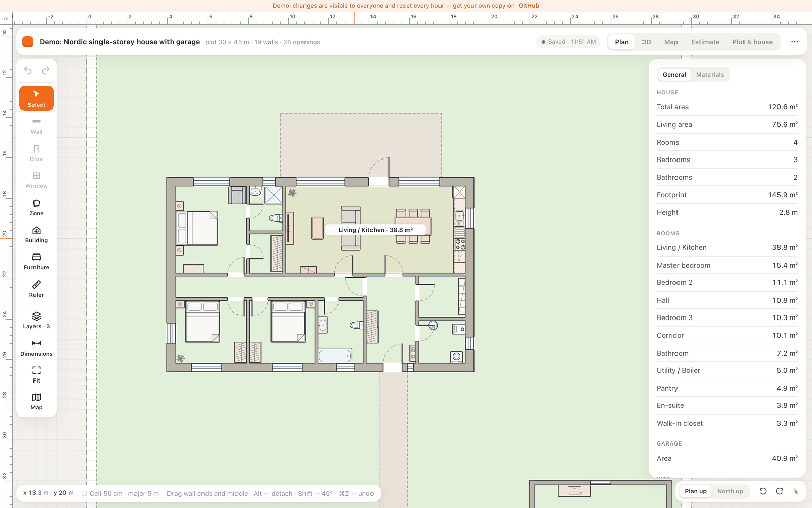Click the project title text

120,42
